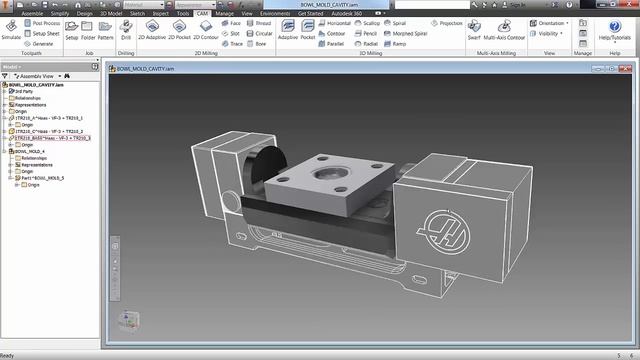Open Help/Tutorials
Viewport: 640px width, 360px height.
pos(615,31)
